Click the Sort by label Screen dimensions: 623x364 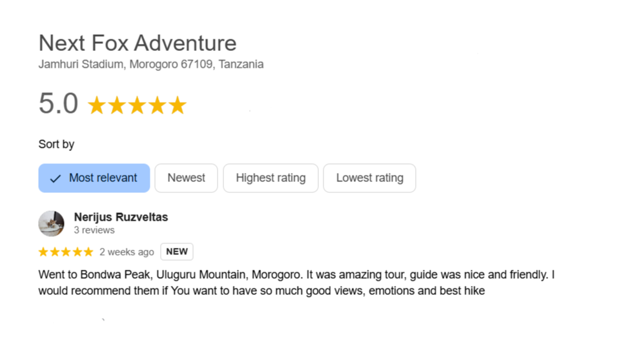56,144
